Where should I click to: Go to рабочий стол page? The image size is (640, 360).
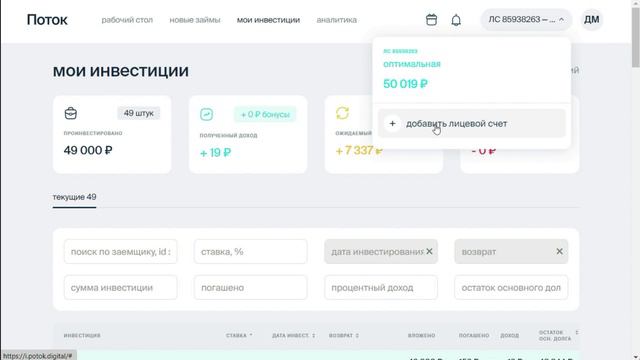(127, 20)
